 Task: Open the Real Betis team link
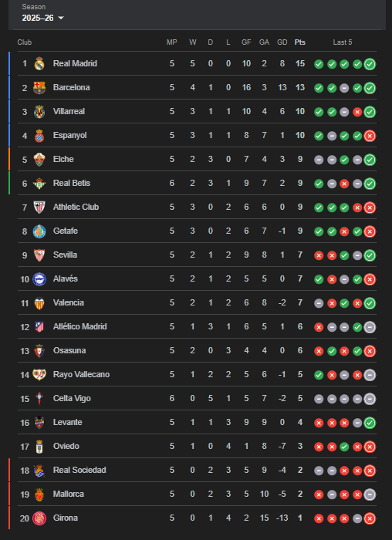coord(72,184)
